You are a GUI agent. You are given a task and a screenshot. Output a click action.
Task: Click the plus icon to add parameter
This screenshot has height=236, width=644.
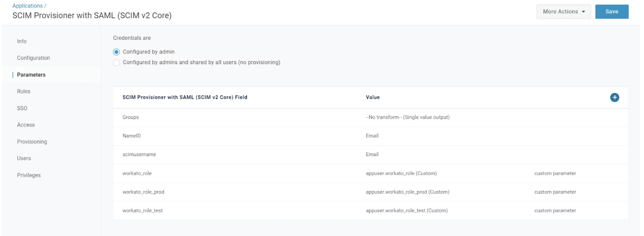tap(614, 97)
